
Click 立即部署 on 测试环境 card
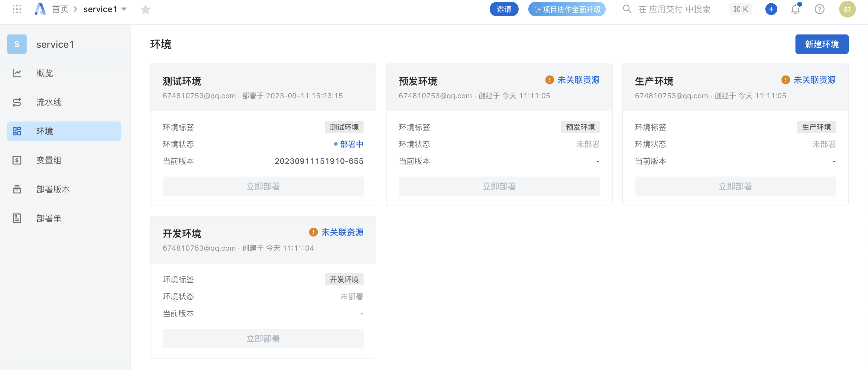coord(263,186)
